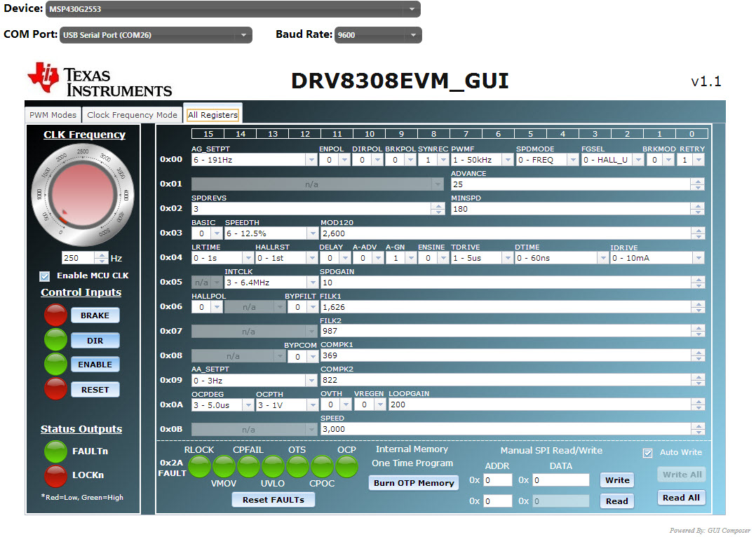Click Reset FAULTs button

point(274,500)
